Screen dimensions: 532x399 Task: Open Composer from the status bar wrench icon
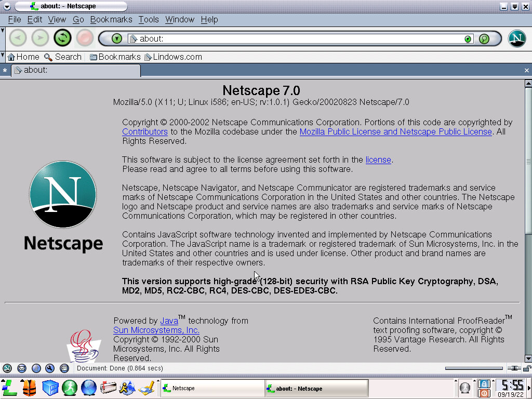50,368
